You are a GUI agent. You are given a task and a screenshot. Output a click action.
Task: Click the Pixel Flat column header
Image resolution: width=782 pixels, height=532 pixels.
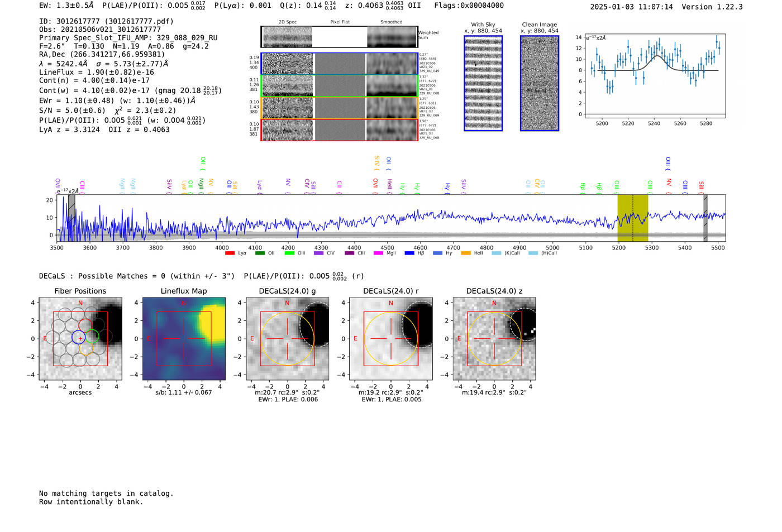click(340, 22)
